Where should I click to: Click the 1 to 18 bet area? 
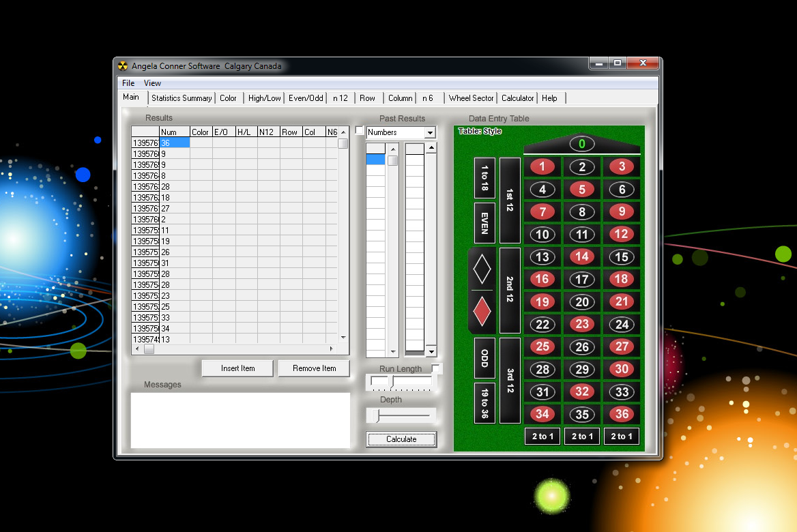[485, 178]
